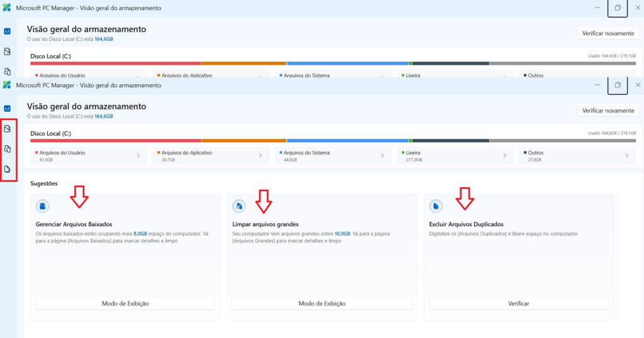Click Modo de Exibição under Gerenciar Arquivos Baixados
644x338 pixels.
pyautogui.click(x=125, y=303)
